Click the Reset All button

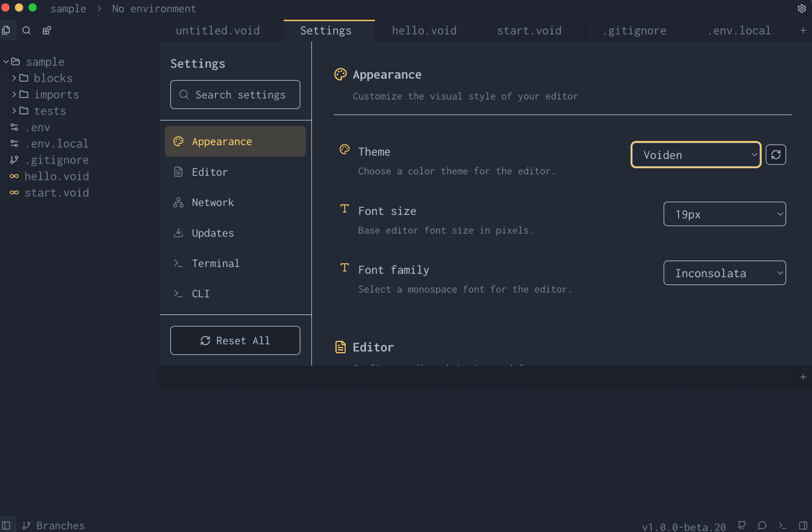[x=235, y=340]
